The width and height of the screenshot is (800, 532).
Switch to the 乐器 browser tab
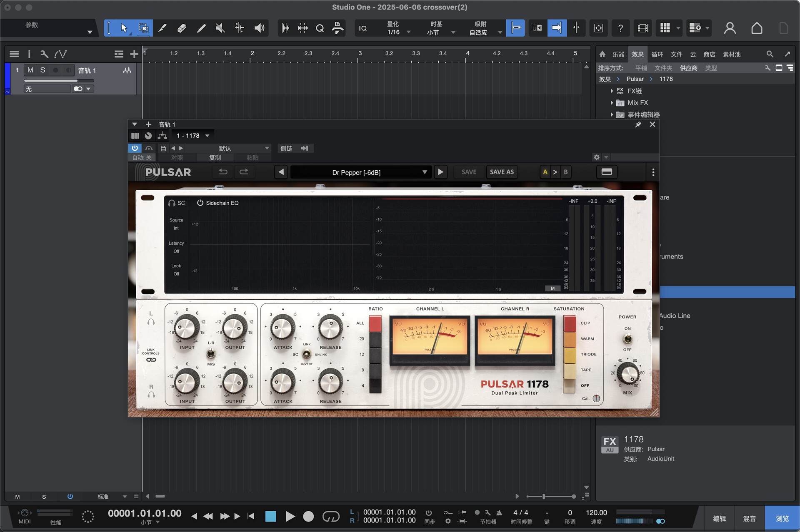pos(618,54)
